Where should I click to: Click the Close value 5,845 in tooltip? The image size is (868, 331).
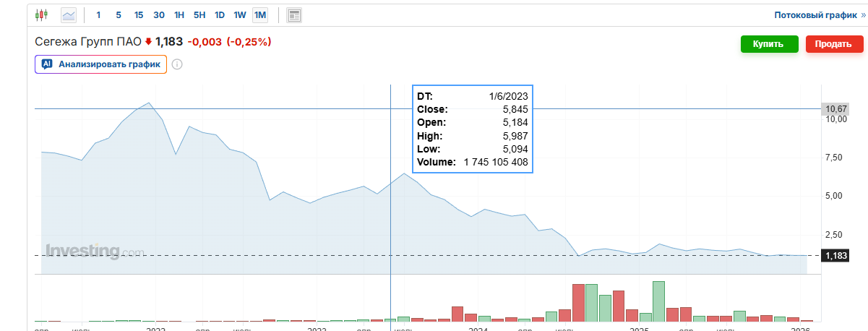coord(515,109)
